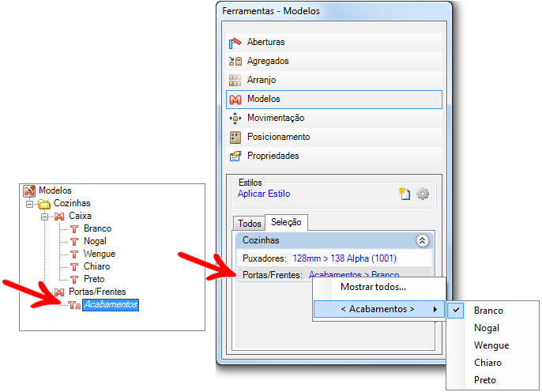This screenshot has width=542, height=392.
Task: Select the Portas/Frentes tree item
Action: click(97, 292)
